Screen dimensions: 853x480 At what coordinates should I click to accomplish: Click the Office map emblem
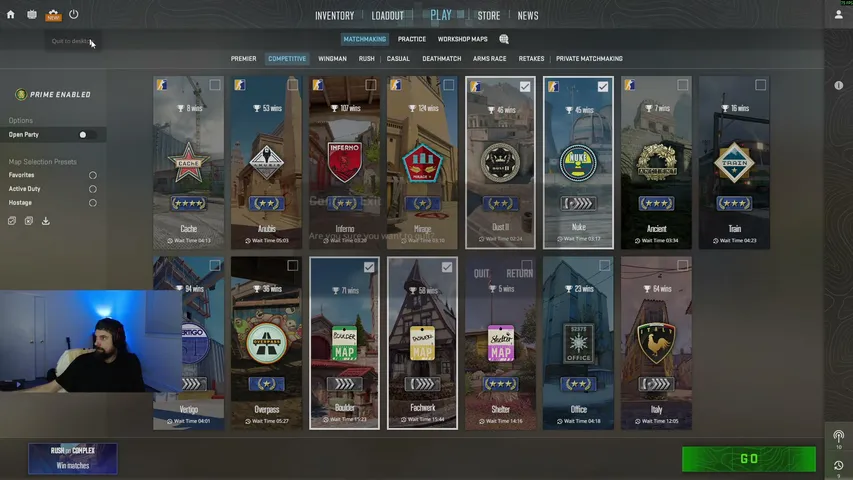click(x=578, y=343)
